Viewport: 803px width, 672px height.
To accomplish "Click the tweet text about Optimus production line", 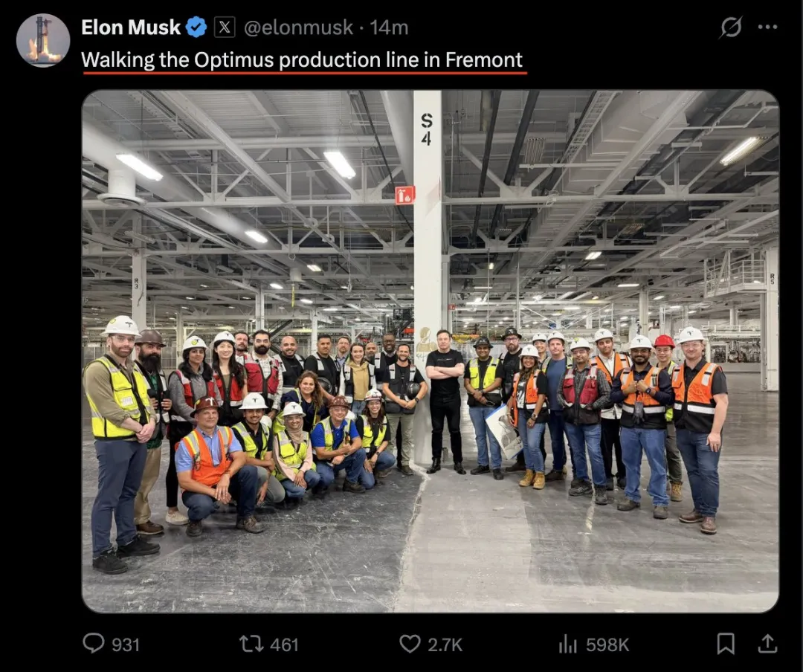I will pos(302,60).
